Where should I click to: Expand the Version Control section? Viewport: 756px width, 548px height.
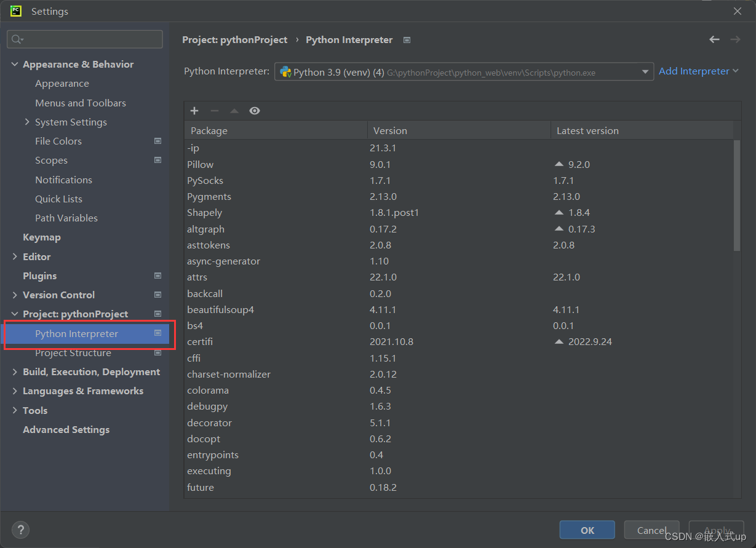tap(15, 295)
